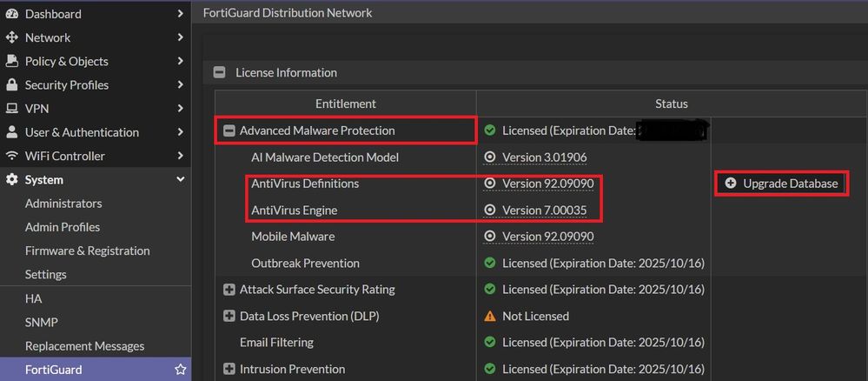Collapse the License Information section
This screenshot has width=868, height=381.
tap(219, 73)
